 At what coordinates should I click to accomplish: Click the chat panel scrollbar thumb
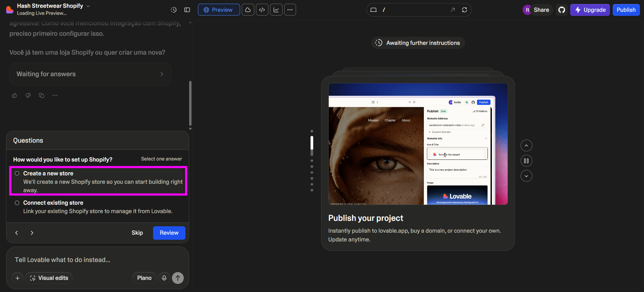click(190, 103)
